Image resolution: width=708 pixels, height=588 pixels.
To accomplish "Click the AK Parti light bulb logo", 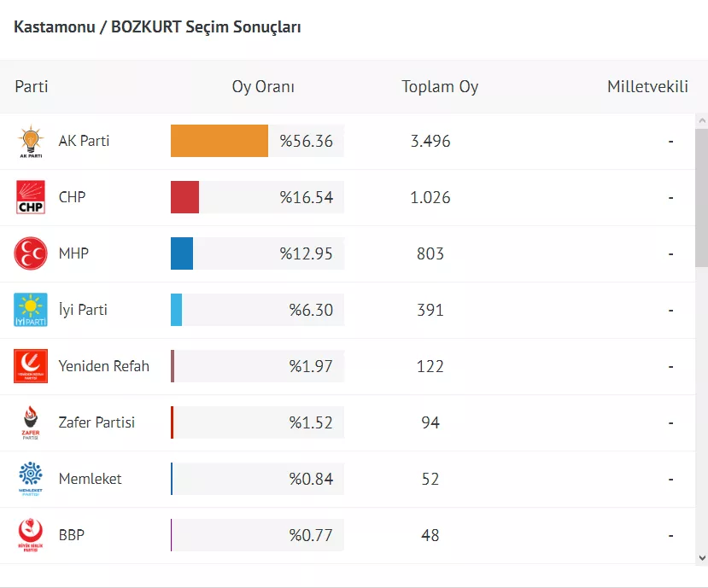I will click(x=31, y=142).
